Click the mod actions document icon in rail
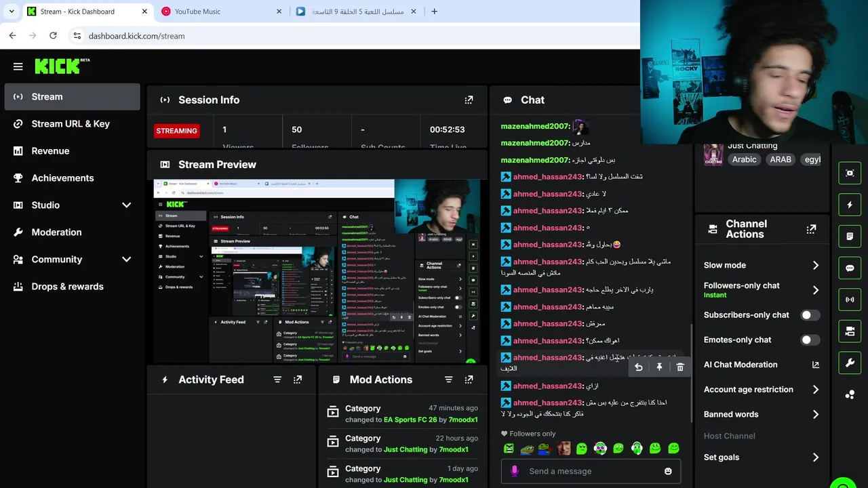The width and height of the screenshot is (868, 488). (850, 237)
